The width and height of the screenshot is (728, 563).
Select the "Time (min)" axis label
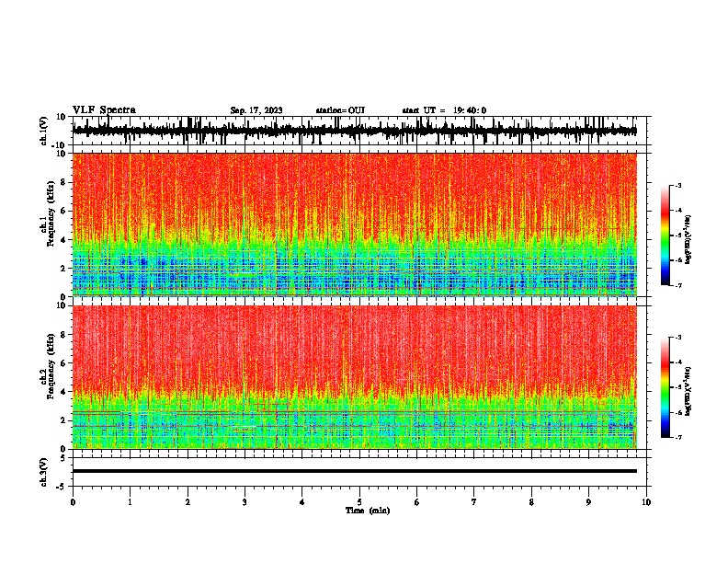click(368, 511)
